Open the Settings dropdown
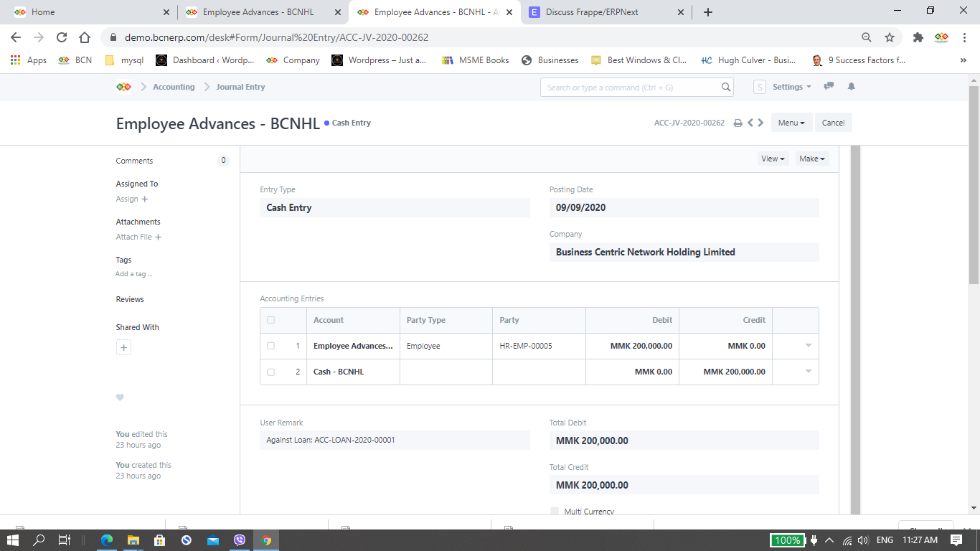The height and width of the screenshot is (551, 980). point(791,87)
